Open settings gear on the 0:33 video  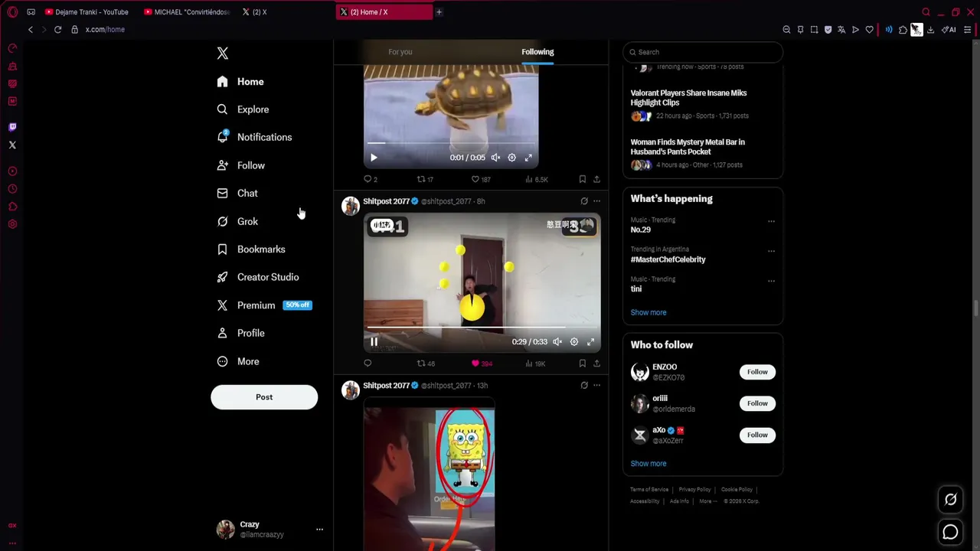click(574, 342)
